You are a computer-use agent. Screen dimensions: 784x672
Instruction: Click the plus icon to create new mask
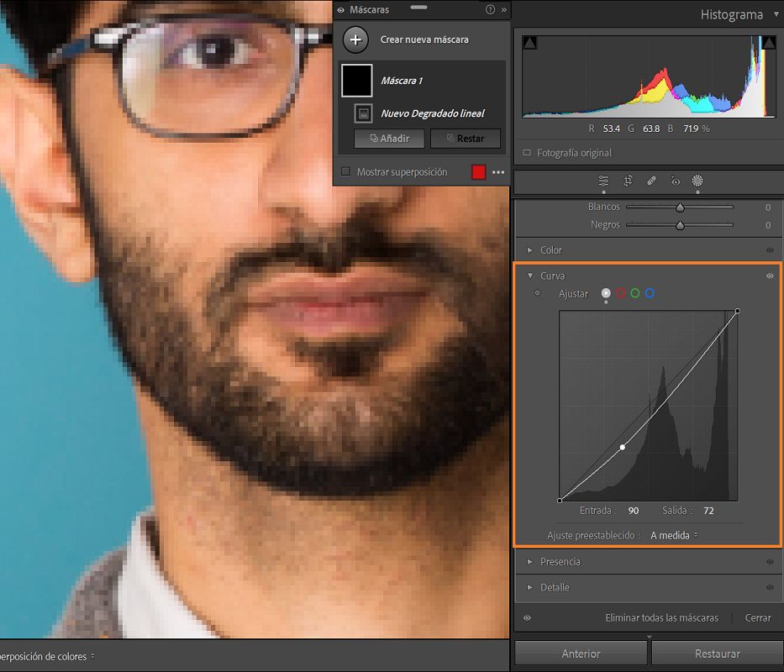pyautogui.click(x=355, y=39)
